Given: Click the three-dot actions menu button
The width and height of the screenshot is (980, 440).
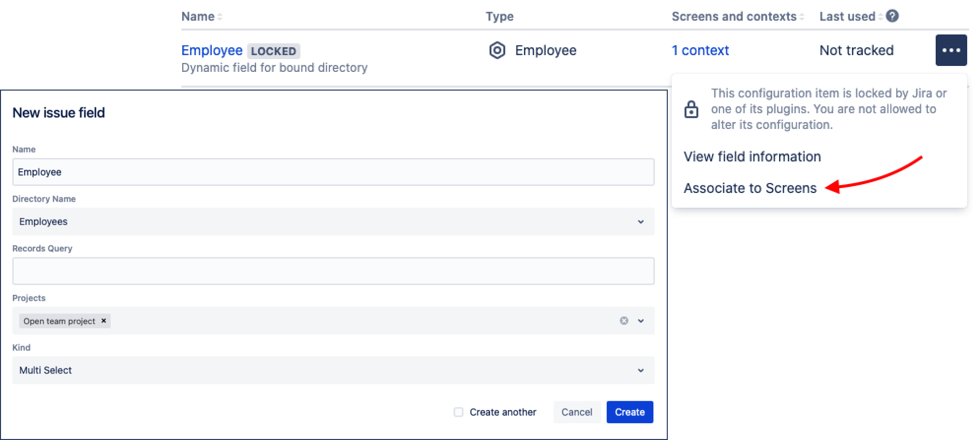Looking at the screenshot, I should pos(950,50).
